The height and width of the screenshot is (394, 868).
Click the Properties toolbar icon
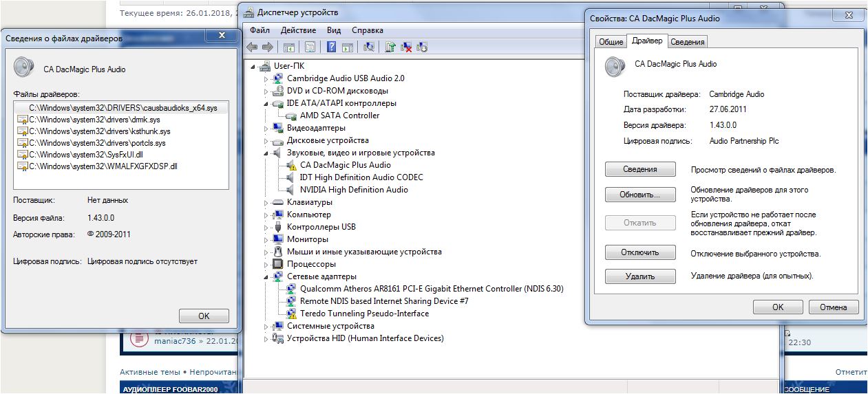tap(310, 47)
